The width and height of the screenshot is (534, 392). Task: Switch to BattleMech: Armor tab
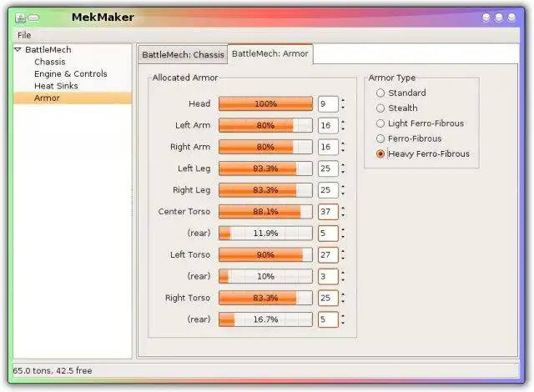pos(270,53)
